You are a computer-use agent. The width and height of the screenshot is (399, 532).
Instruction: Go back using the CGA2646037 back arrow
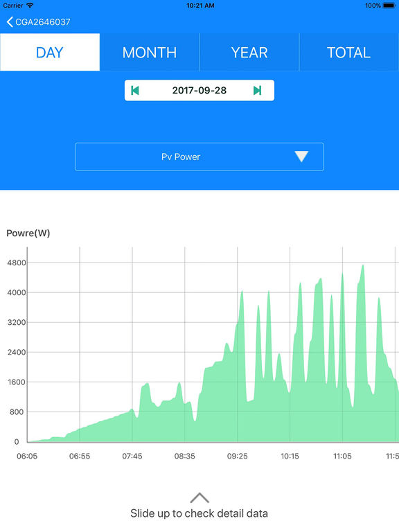point(10,22)
